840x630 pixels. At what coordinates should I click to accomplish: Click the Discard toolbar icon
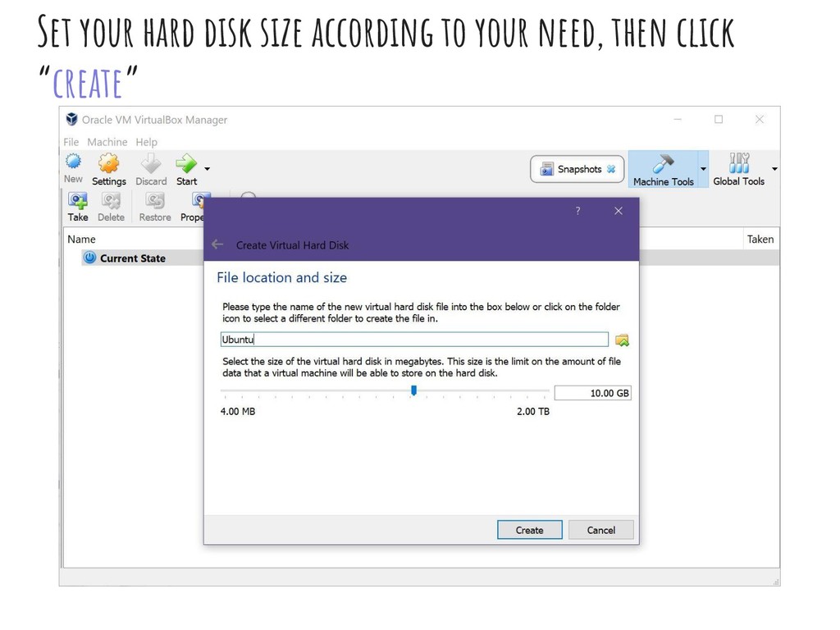[151, 163]
